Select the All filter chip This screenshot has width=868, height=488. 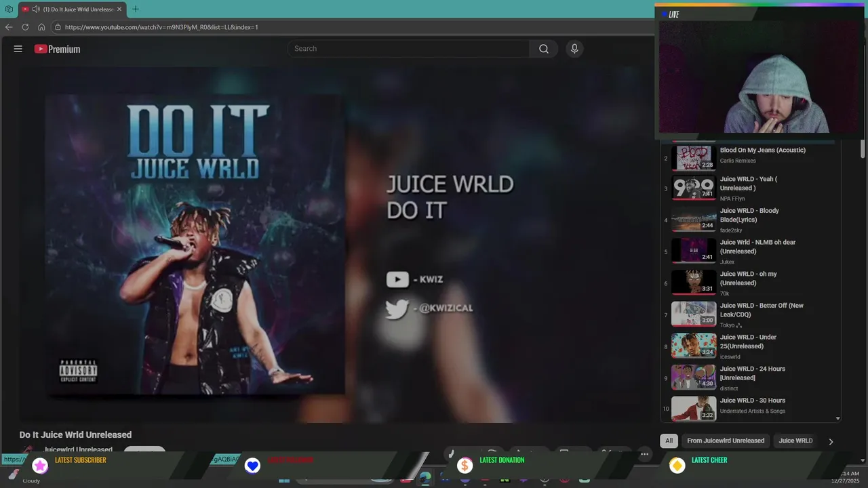pos(669,441)
